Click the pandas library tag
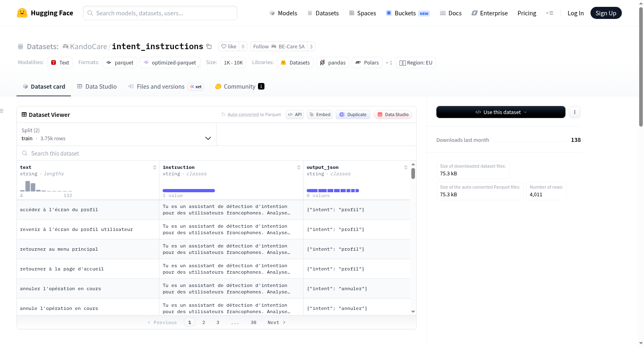 pos(333,62)
